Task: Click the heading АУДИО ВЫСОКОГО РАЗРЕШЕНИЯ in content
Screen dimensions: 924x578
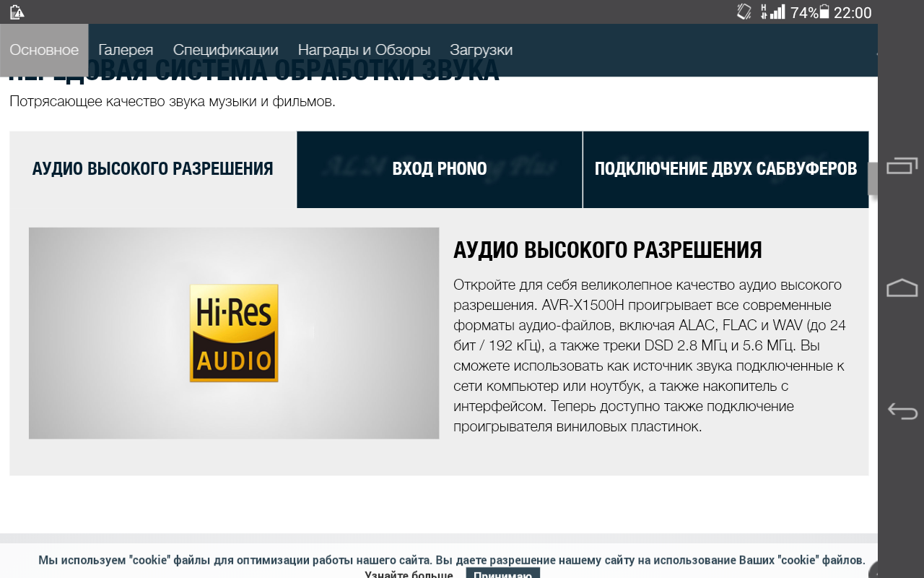Action: (608, 250)
